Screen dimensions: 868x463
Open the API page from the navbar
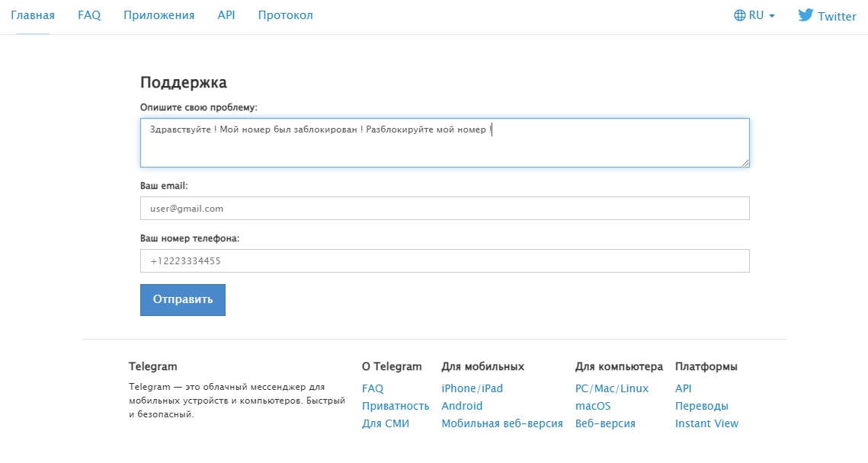click(226, 14)
